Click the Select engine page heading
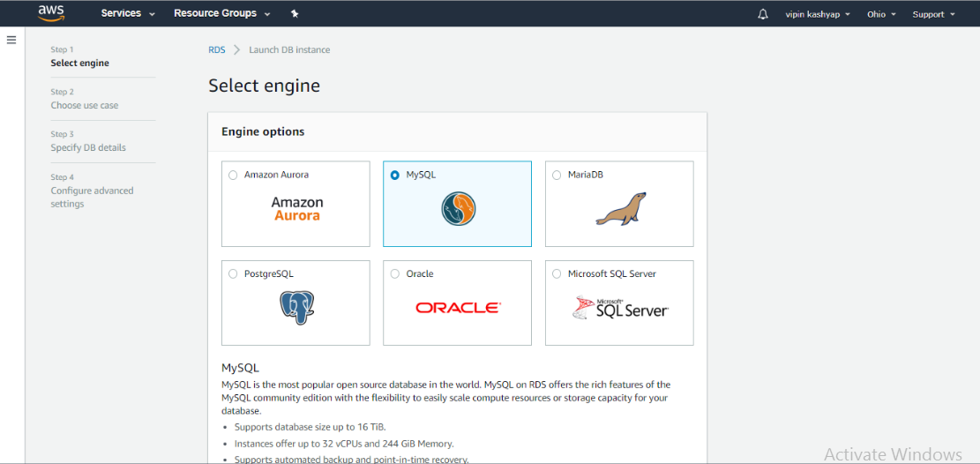Image resolution: width=980 pixels, height=464 pixels. [264, 86]
